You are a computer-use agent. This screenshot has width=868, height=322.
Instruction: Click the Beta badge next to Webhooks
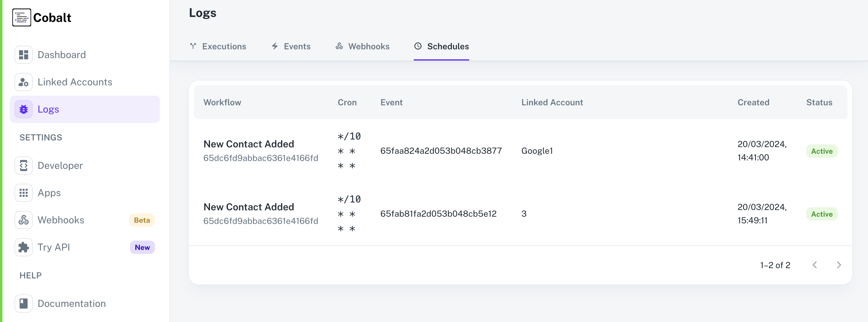(x=142, y=220)
